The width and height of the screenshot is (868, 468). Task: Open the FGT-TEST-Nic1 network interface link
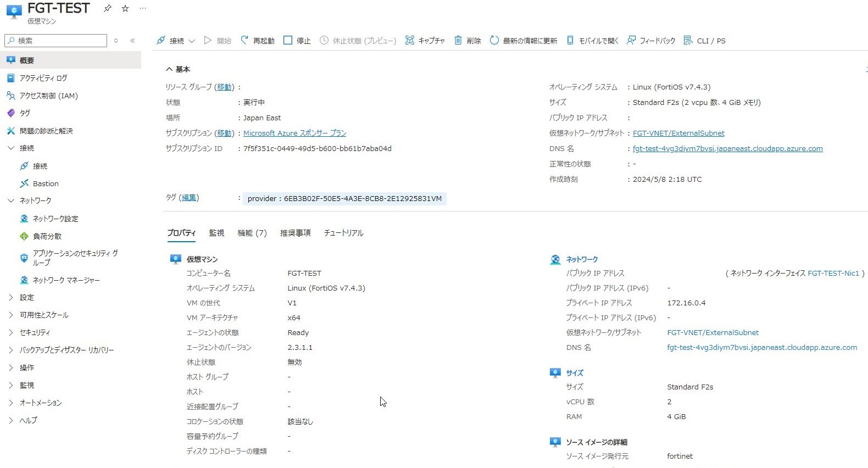tap(833, 274)
